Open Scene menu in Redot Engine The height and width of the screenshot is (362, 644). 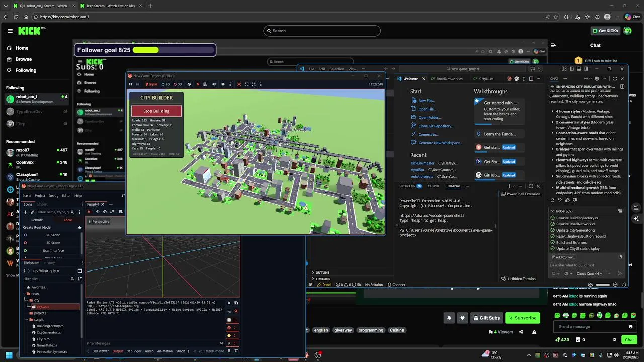coord(27,196)
